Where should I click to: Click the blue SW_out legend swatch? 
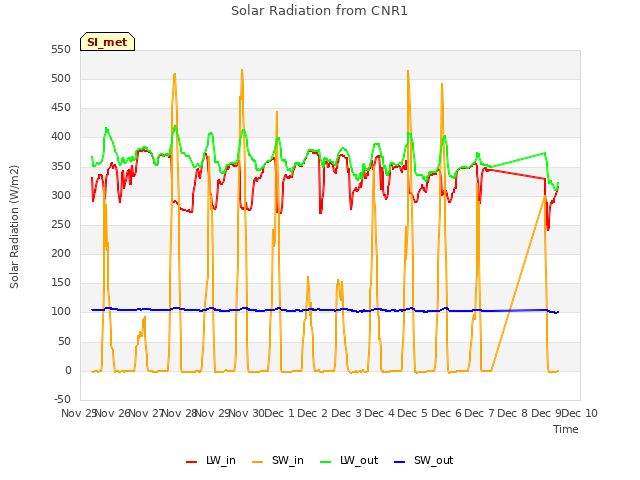[x=399, y=462]
